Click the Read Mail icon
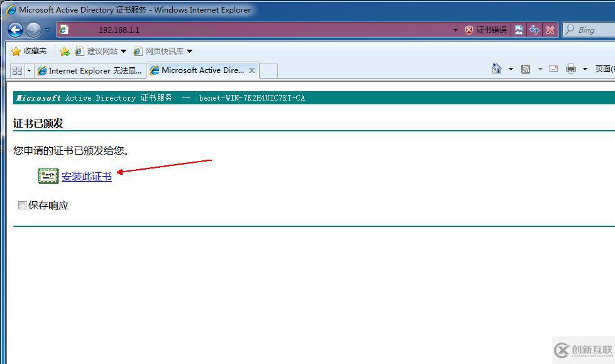 coord(553,69)
